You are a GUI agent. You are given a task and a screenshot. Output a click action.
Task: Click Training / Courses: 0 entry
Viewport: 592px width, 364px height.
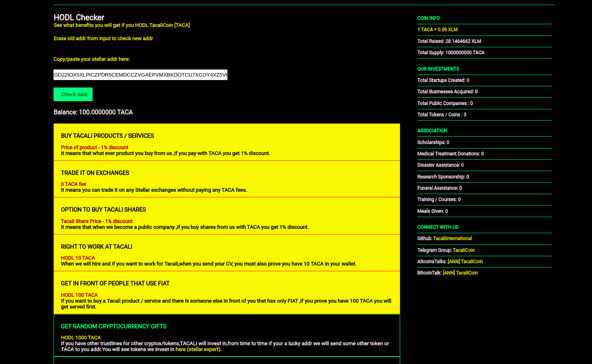(x=439, y=199)
